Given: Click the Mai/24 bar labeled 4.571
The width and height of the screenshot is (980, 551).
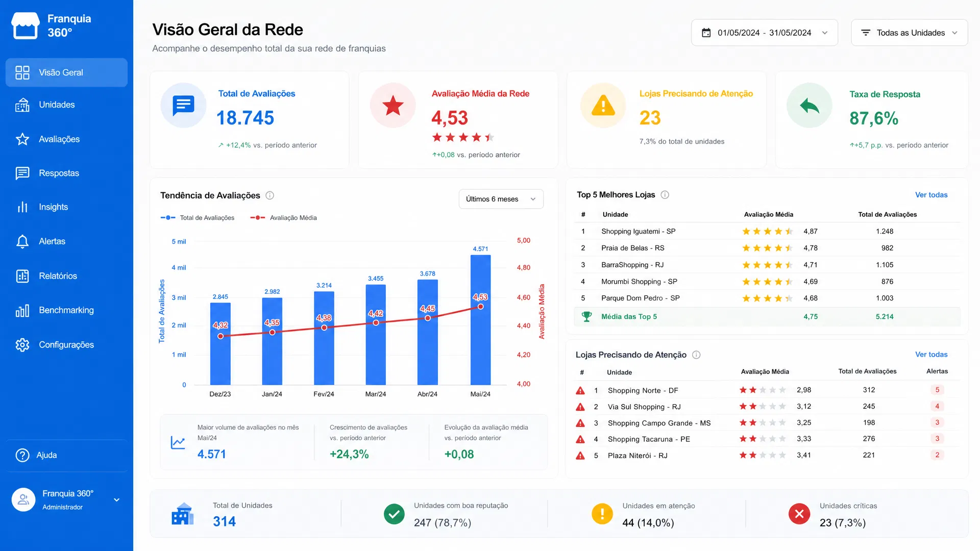Looking at the screenshot, I should 480,320.
